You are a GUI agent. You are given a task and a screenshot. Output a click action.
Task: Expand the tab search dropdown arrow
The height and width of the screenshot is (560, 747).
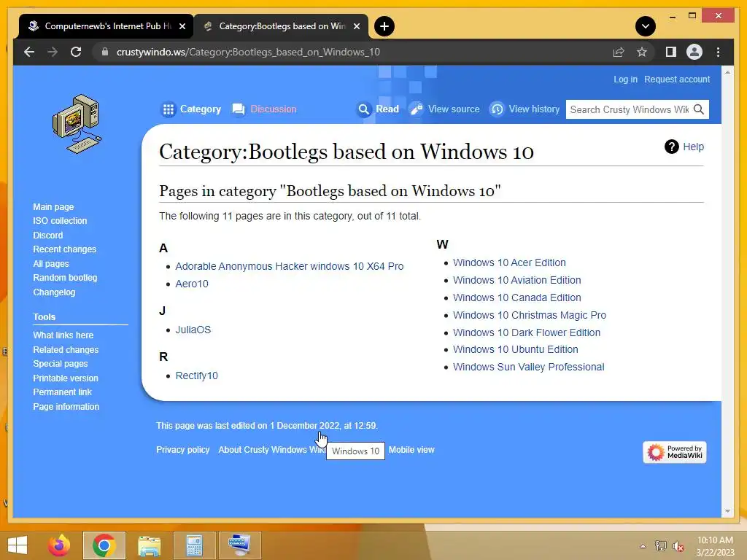tap(645, 26)
